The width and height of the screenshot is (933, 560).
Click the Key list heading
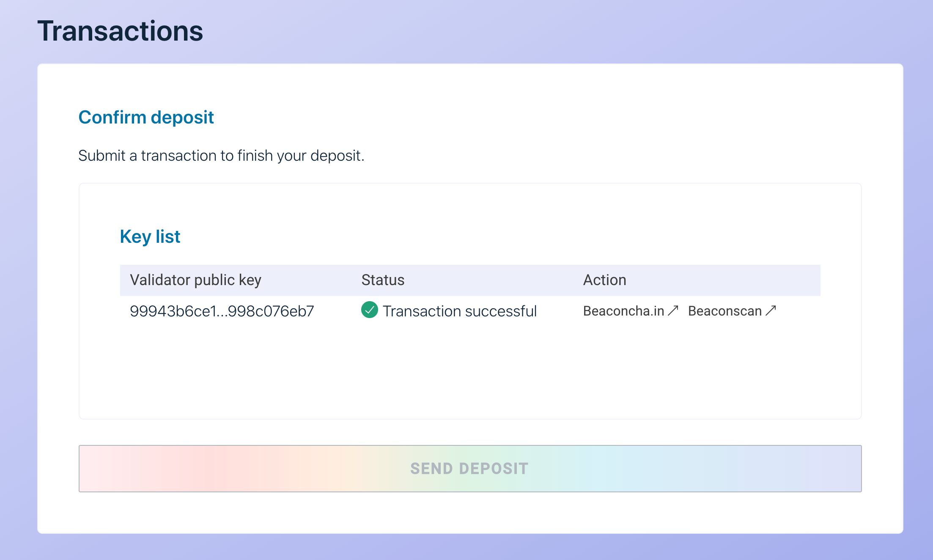(x=150, y=236)
